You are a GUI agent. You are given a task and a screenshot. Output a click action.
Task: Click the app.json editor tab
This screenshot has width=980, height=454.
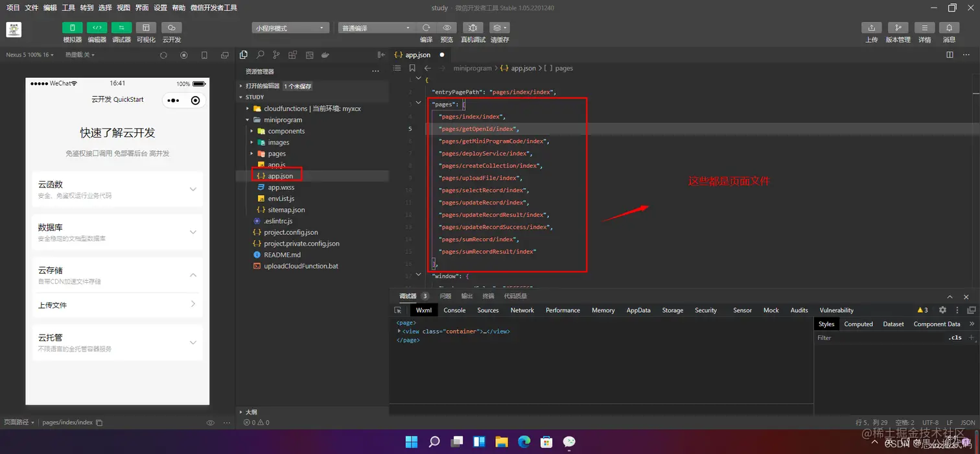(418, 55)
